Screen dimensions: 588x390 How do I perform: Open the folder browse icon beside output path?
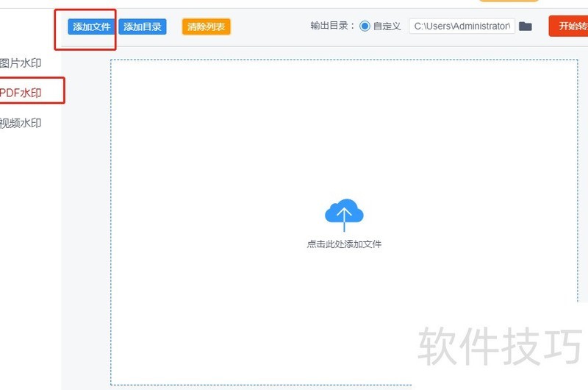pyautogui.click(x=525, y=26)
